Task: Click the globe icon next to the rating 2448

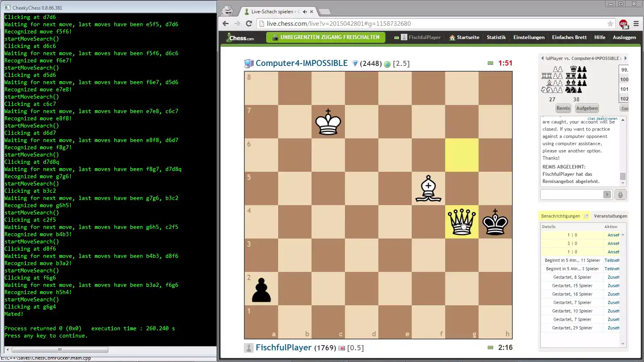Action: 387,64
